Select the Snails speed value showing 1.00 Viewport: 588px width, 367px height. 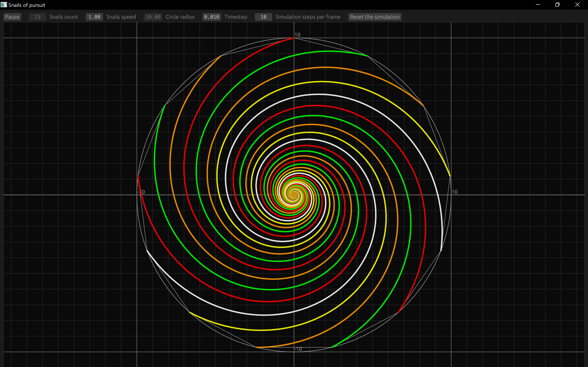point(94,17)
